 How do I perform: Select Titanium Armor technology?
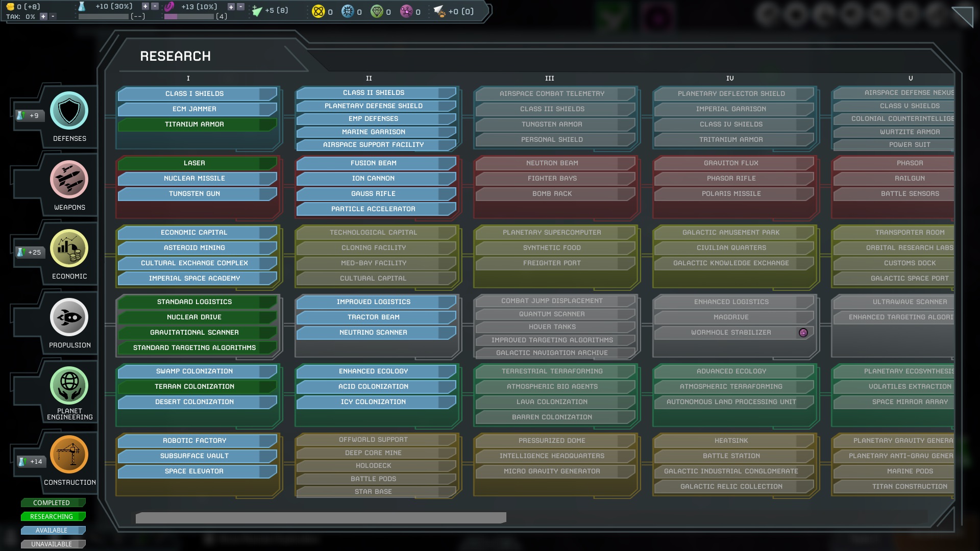pyautogui.click(x=197, y=124)
